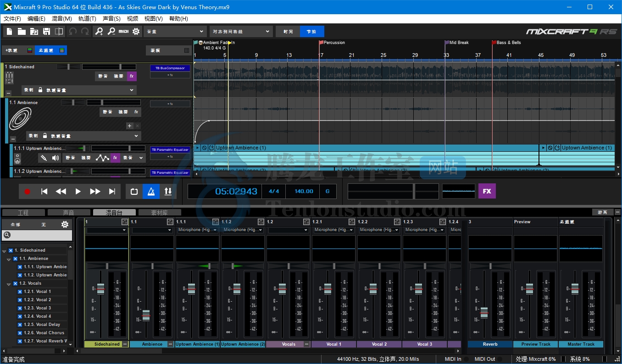Start playback with the play button
This screenshot has height=364, width=622.
point(78,192)
